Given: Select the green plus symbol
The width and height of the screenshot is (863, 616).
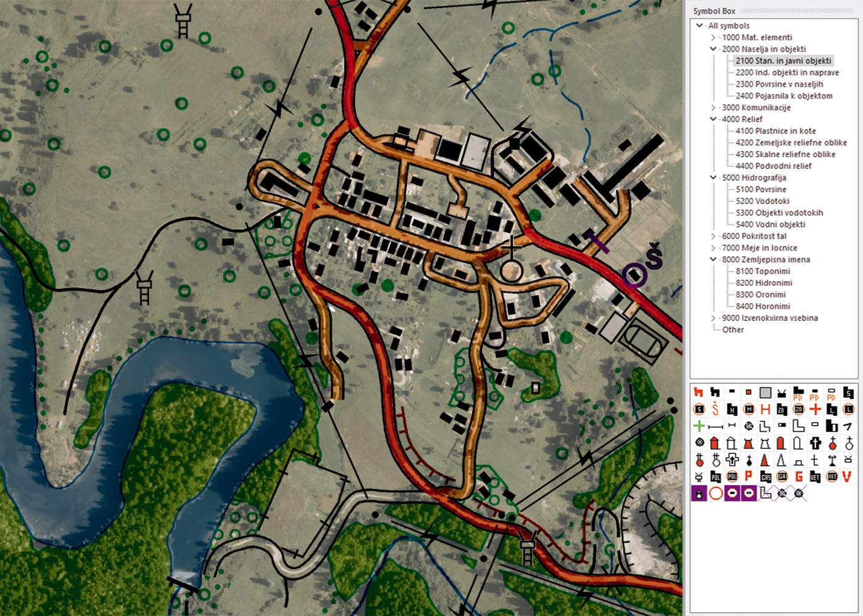Looking at the screenshot, I should click(x=698, y=426).
